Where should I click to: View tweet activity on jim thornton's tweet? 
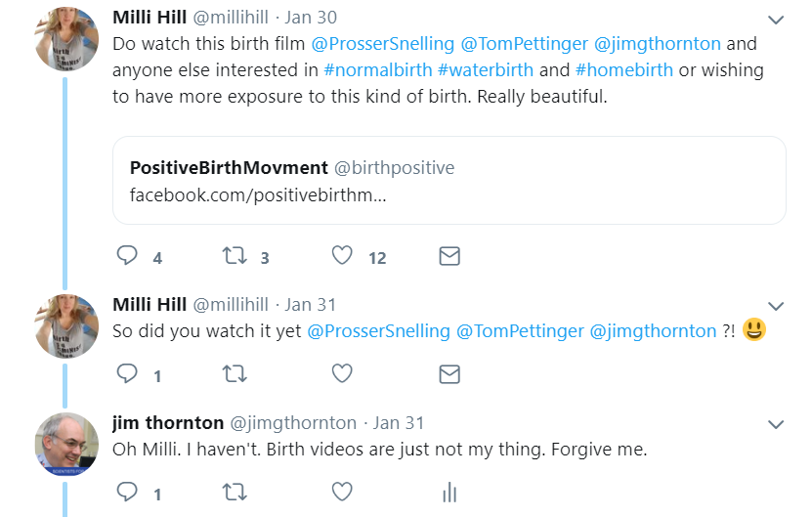(x=449, y=491)
